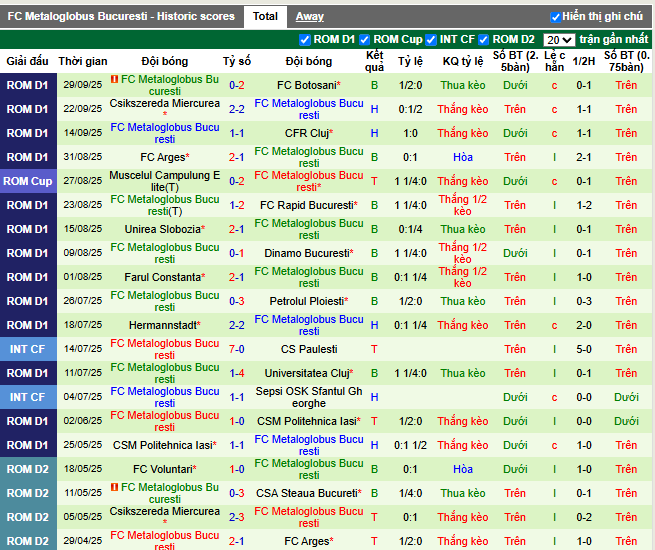Uncheck the ROM Cup filter checkbox
Screen dimensions: 655x550
coord(364,40)
